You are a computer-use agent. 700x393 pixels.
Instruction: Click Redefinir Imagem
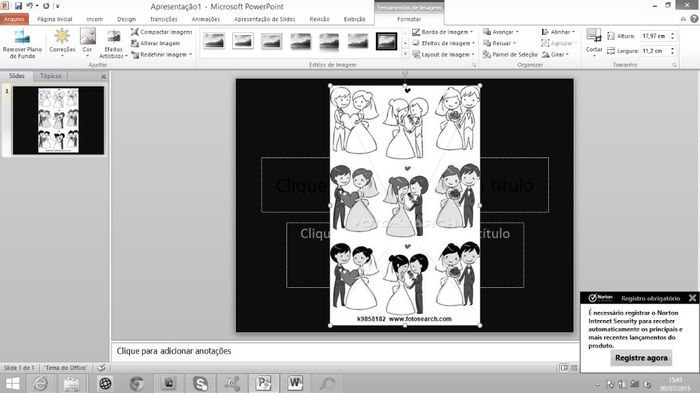pos(161,54)
